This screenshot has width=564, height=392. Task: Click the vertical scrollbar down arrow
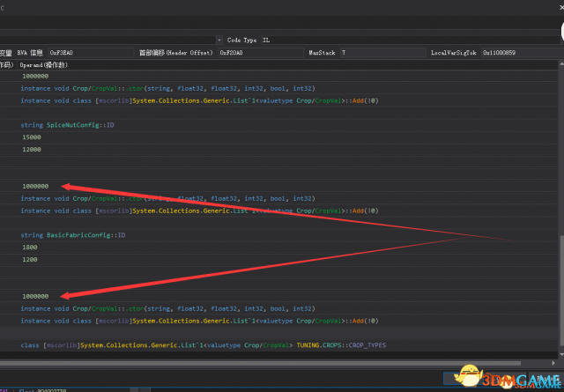[x=561, y=355]
